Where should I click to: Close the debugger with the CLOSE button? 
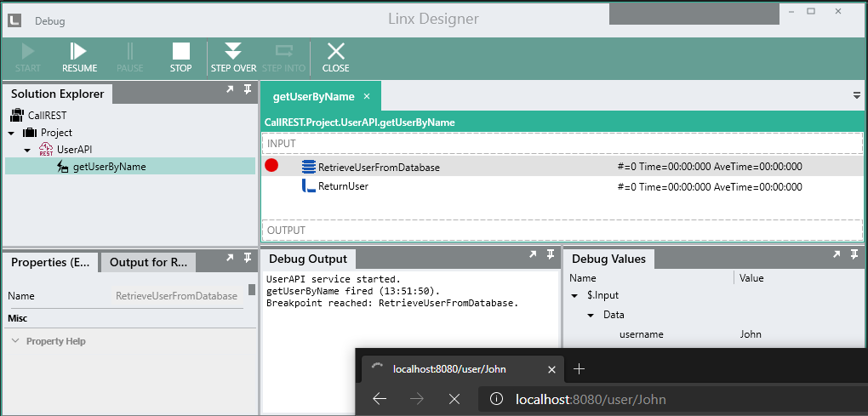(336, 58)
